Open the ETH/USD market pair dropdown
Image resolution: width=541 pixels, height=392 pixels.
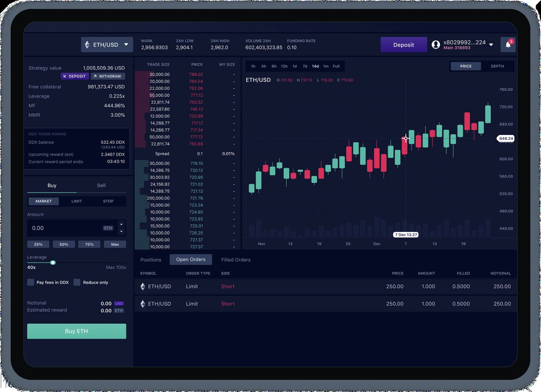click(126, 44)
